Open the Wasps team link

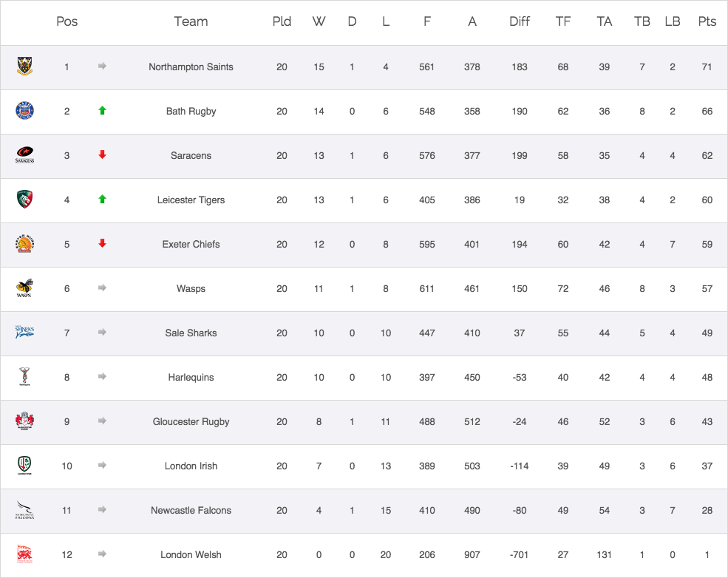click(191, 289)
